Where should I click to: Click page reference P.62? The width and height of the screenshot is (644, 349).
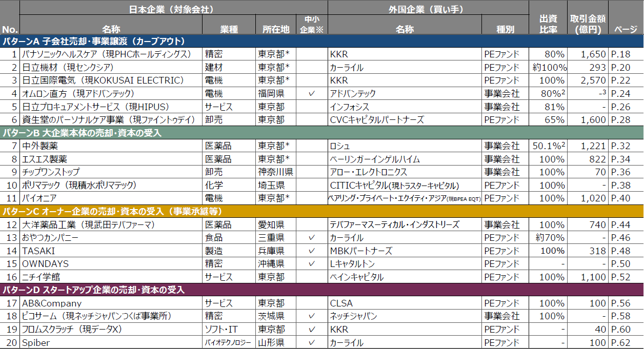click(x=626, y=342)
